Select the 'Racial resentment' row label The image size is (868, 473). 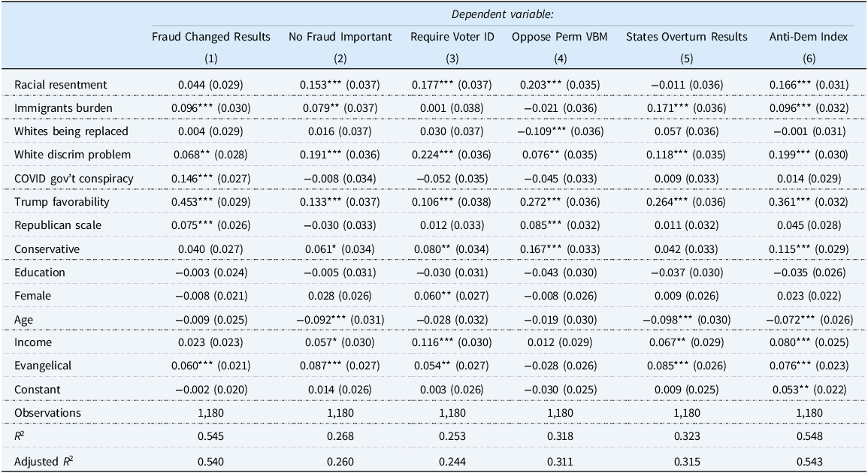point(61,84)
